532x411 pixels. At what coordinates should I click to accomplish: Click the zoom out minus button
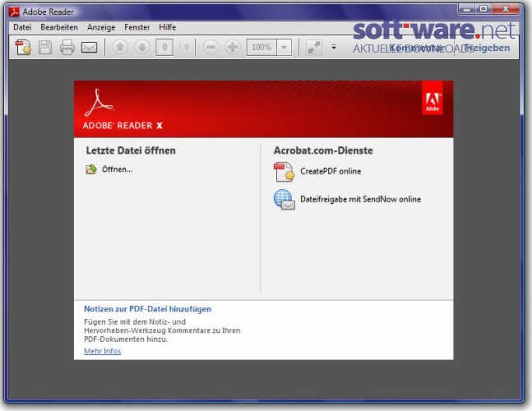210,47
